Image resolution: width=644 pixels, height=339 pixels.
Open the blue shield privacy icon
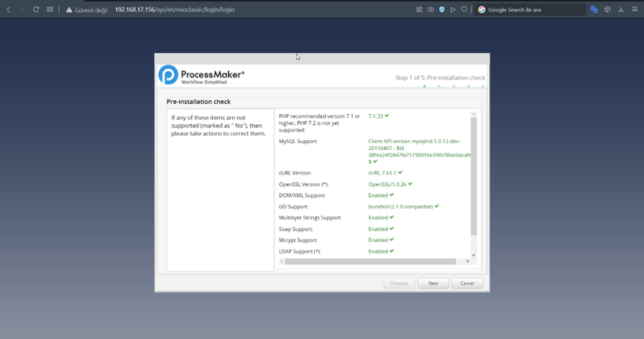441,9
